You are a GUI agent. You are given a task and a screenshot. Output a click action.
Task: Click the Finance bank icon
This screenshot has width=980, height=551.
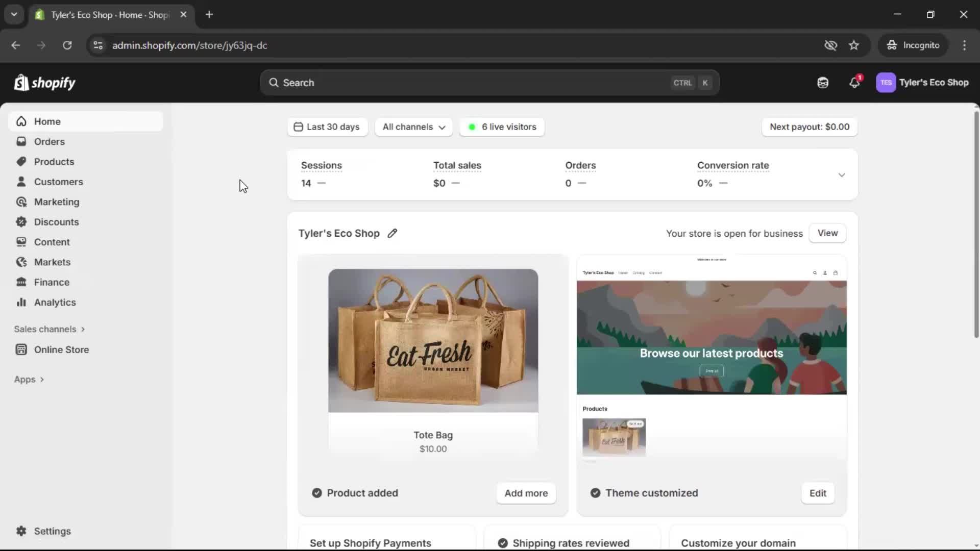[x=21, y=282]
